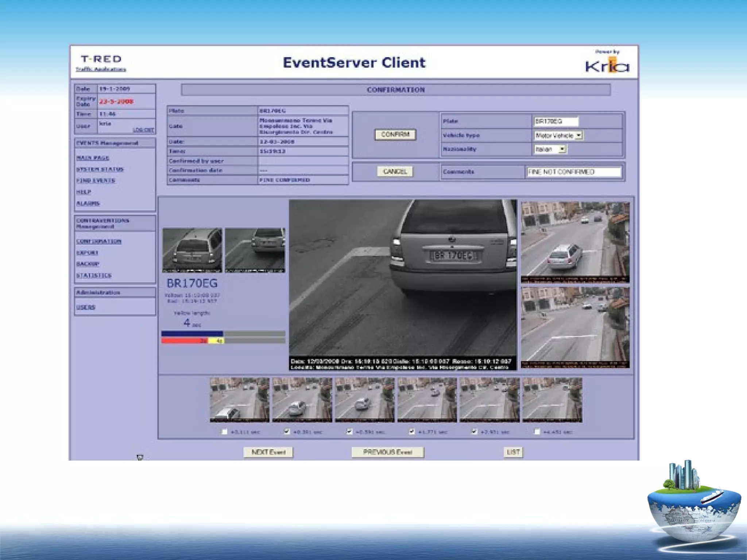Image resolution: width=747 pixels, height=560 pixels.
Task: Check the +4.451 sec frame checkbox
Action: tap(537, 432)
